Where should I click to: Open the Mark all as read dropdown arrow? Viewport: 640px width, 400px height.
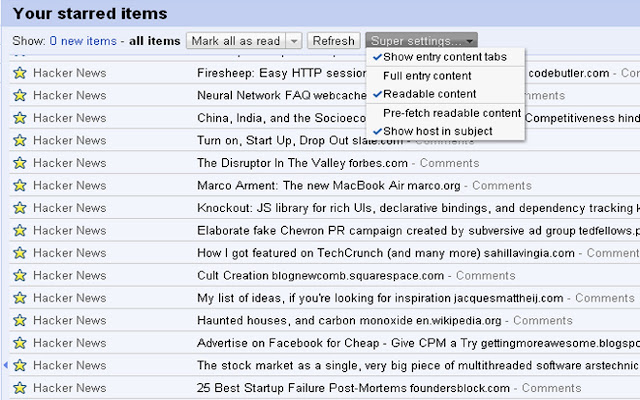[294, 41]
